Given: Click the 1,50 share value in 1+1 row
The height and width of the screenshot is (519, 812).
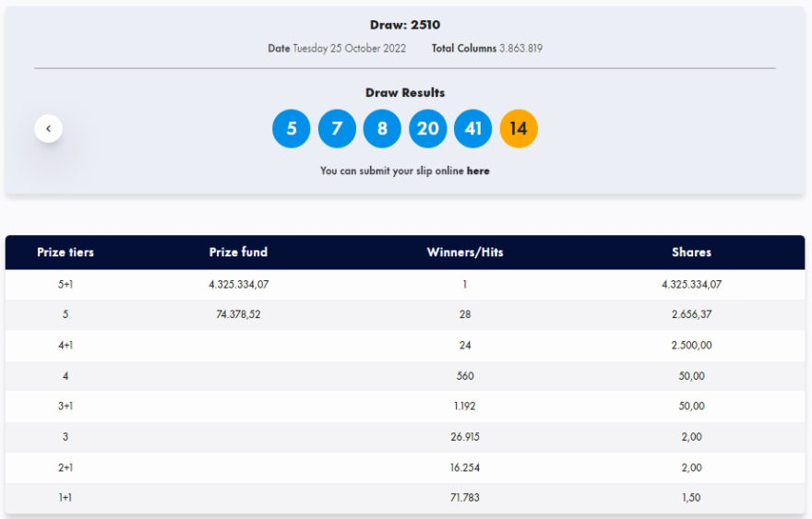Looking at the screenshot, I should pos(691,498).
